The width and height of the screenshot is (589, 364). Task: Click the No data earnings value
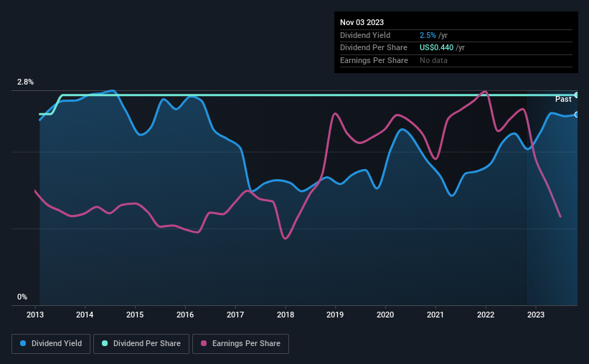point(433,60)
